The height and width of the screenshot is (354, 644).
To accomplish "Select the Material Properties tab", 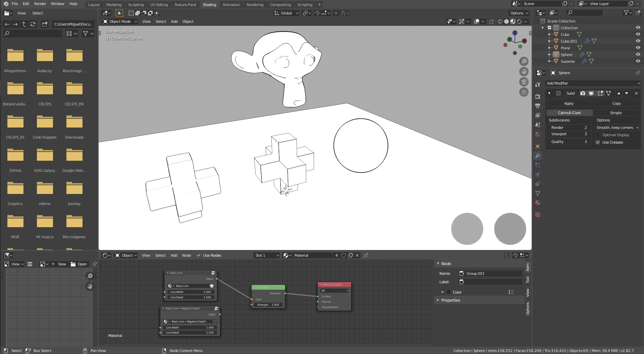I will pos(538,203).
